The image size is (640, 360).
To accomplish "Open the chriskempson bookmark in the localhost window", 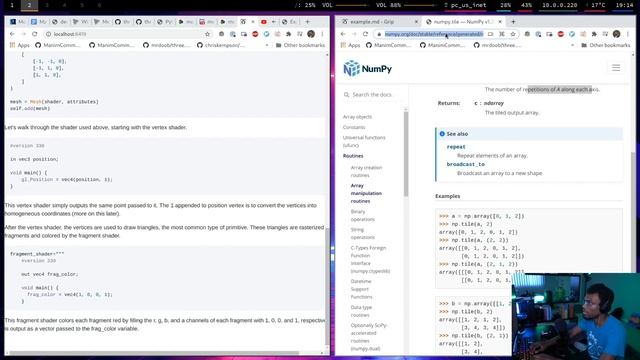I will pyautogui.click(x=220, y=45).
